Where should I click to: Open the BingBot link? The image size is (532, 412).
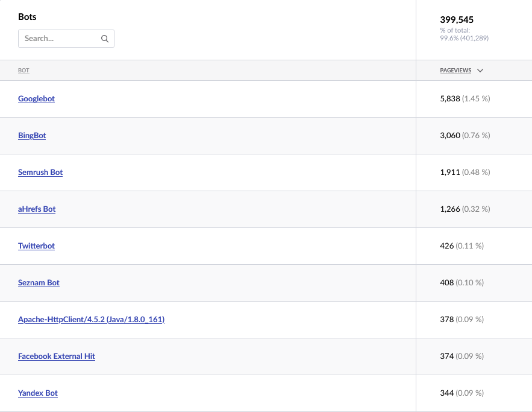point(32,136)
